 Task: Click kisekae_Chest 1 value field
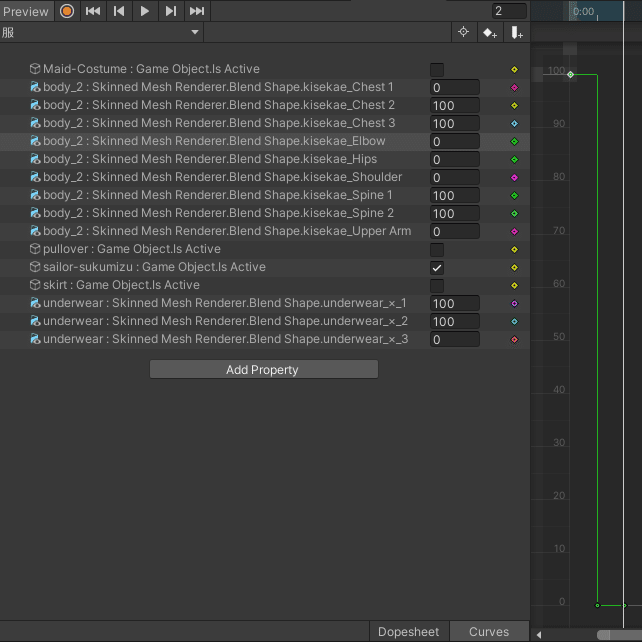[454, 88]
